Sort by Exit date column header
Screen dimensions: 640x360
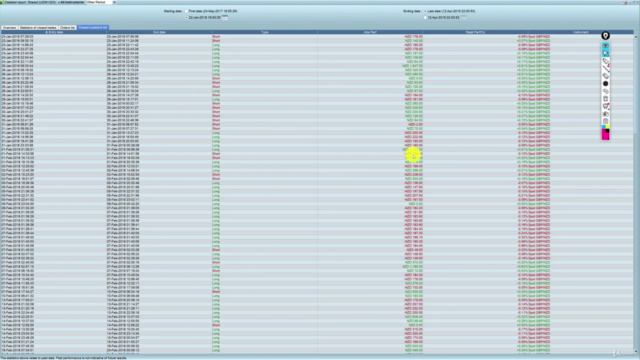click(159, 32)
